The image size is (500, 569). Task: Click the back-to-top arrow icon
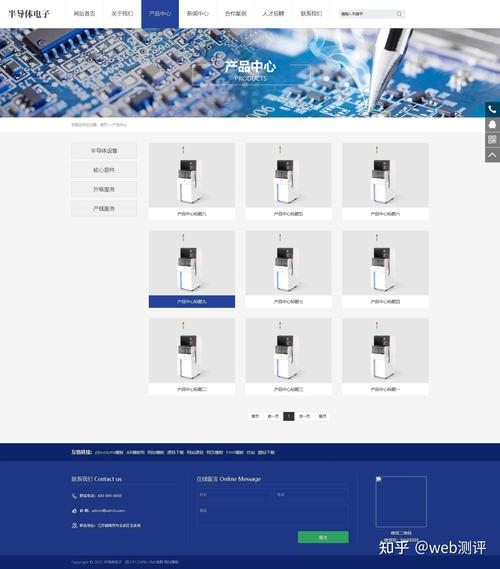click(492, 155)
